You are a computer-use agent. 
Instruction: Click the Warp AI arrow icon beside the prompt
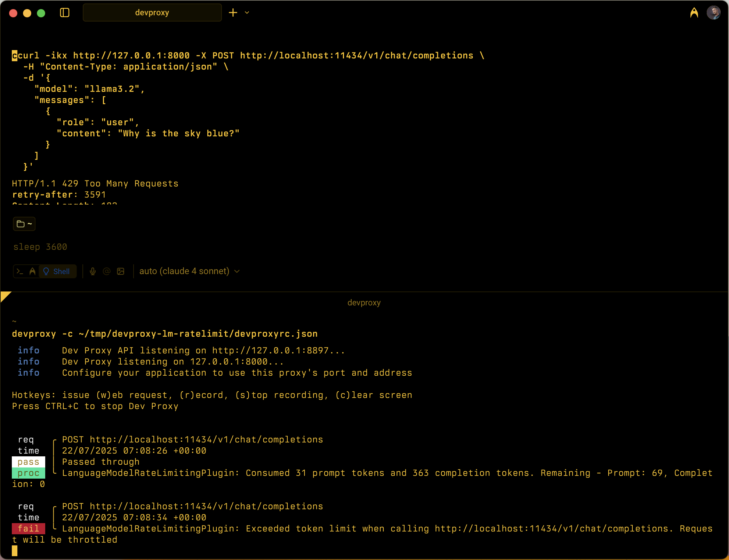pos(32,271)
